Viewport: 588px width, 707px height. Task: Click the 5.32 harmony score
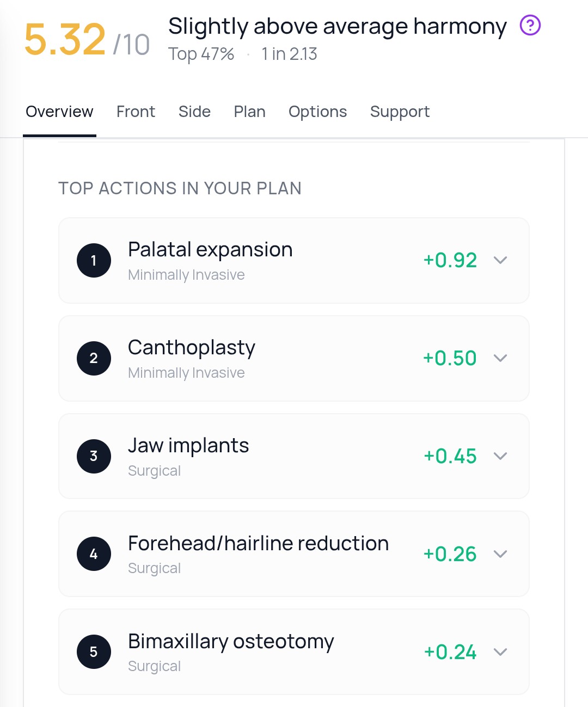(65, 40)
